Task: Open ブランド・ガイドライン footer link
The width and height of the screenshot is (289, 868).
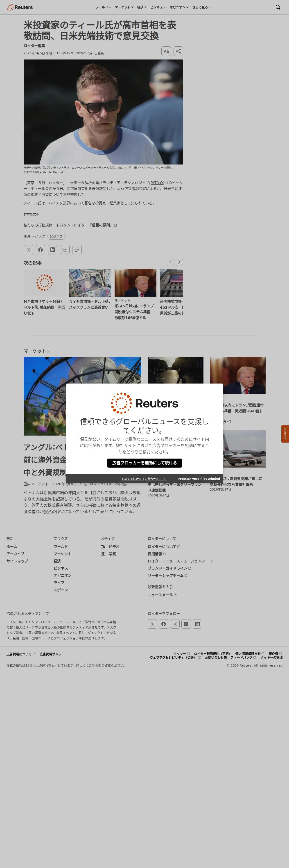Action: click(x=169, y=568)
